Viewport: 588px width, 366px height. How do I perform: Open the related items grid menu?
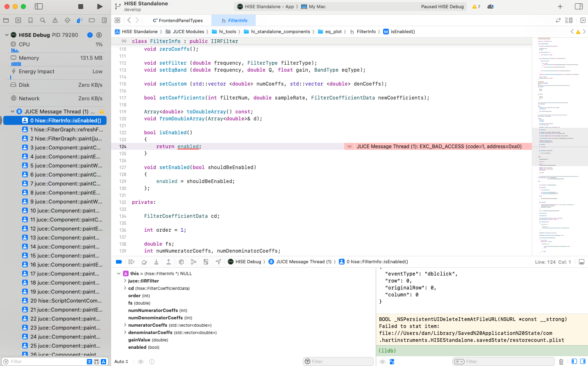[118, 20]
